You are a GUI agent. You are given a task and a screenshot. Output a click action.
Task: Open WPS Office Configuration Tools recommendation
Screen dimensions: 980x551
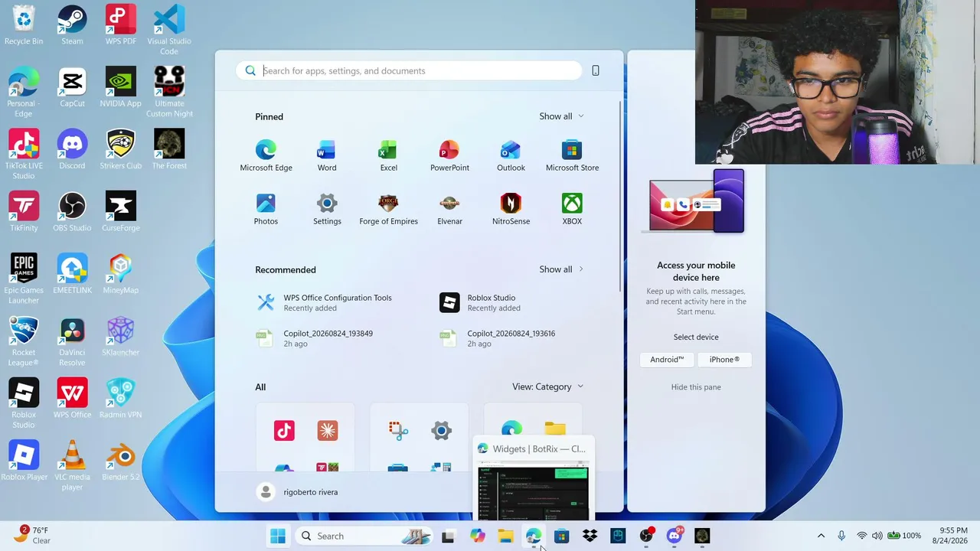tap(325, 302)
